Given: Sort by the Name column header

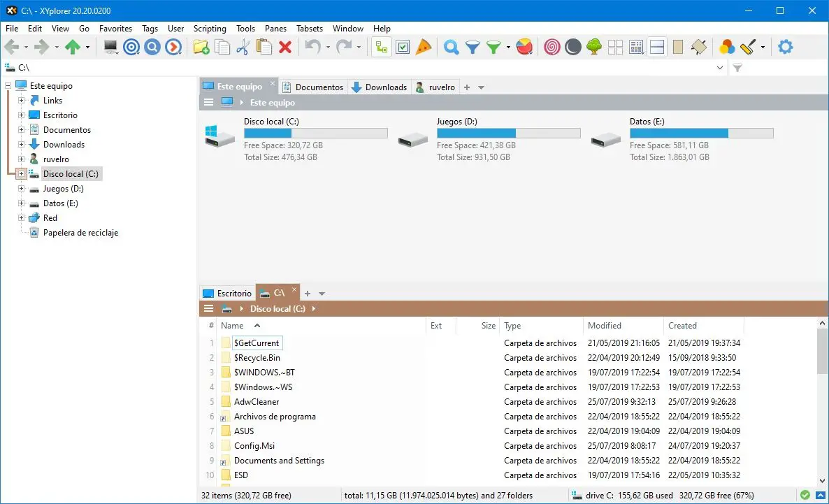Looking at the screenshot, I should tap(322, 326).
